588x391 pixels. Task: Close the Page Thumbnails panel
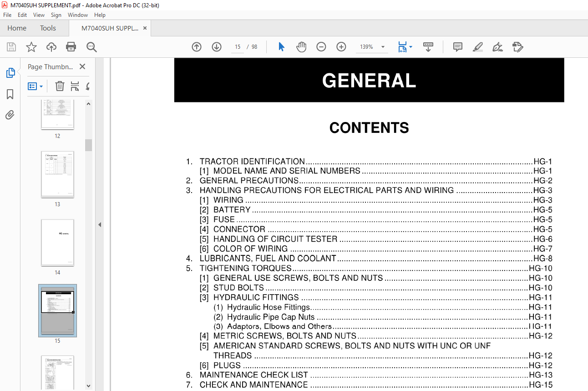click(x=82, y=66)
